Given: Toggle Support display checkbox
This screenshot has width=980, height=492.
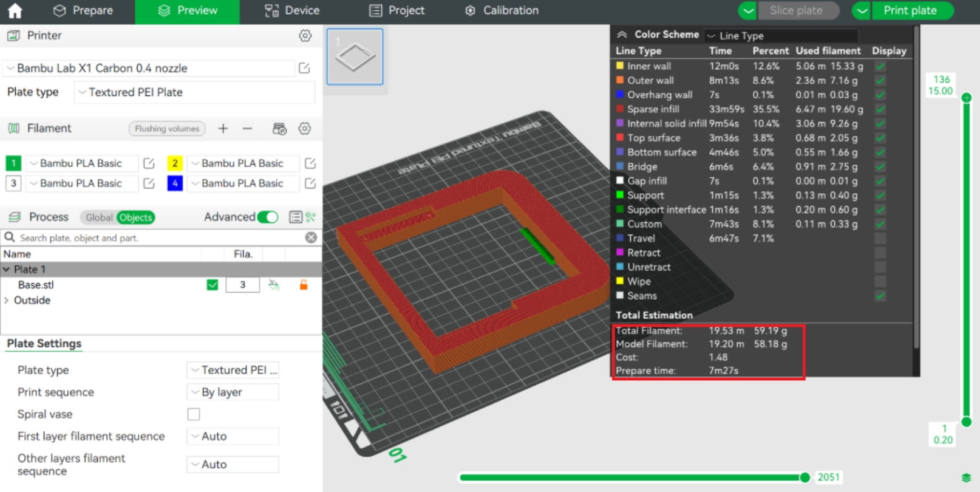Looking at the screenshot, I should 880,196.
